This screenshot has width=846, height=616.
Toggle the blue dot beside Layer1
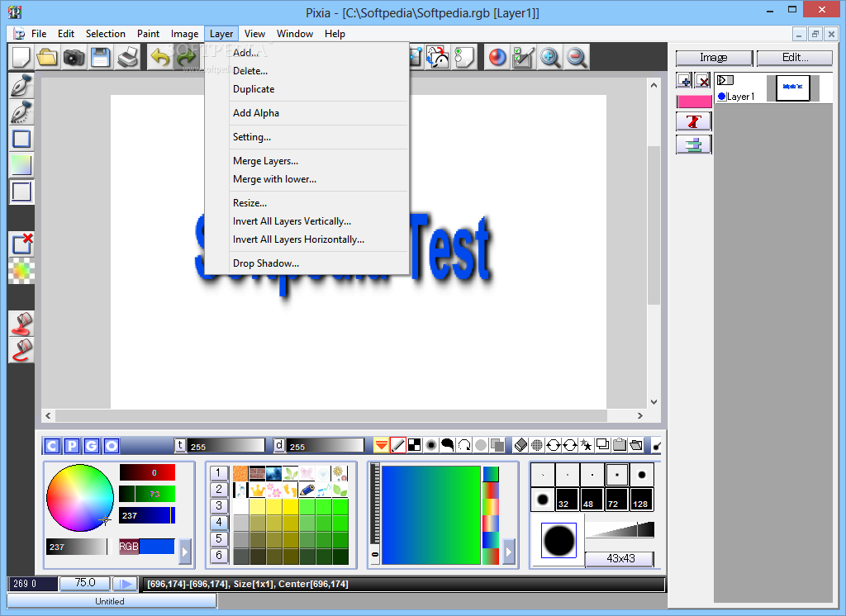[722, 96]
